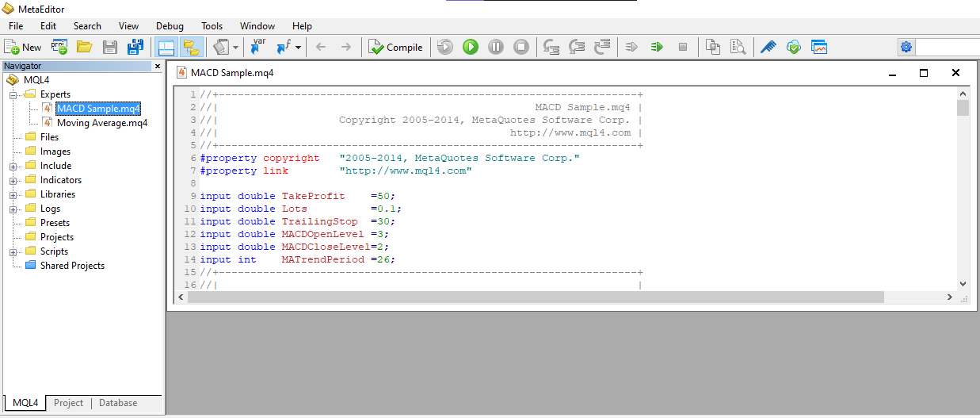Navigate forward with right arrow
This screenshot has width=980, height=418.
[x=346, y=47]
